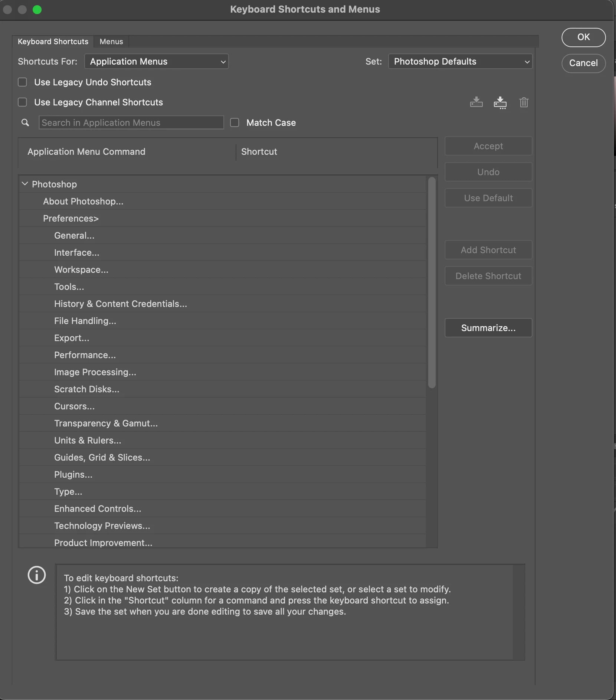Toggle the Match Case checkbox
This screenshot has height=700, width=616.
point(235,122)
